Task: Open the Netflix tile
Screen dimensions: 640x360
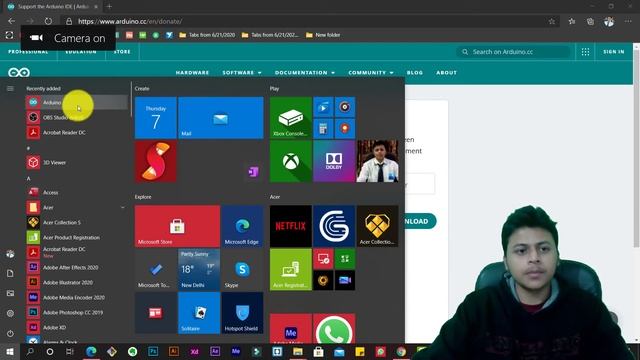Action: pyautogui.click(x=291, y=226)
